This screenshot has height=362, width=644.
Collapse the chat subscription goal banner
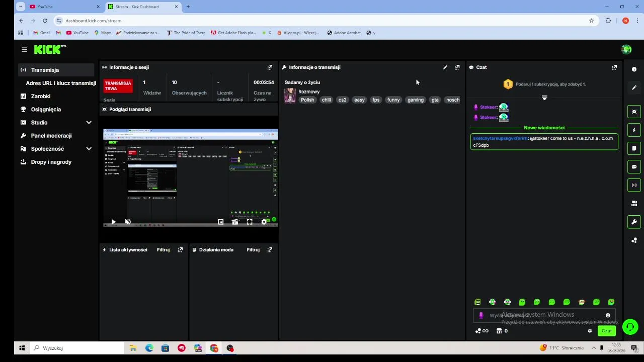544,98
